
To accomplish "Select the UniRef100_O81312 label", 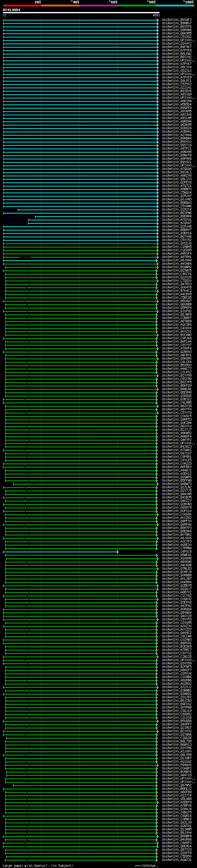I will (176, 71).
